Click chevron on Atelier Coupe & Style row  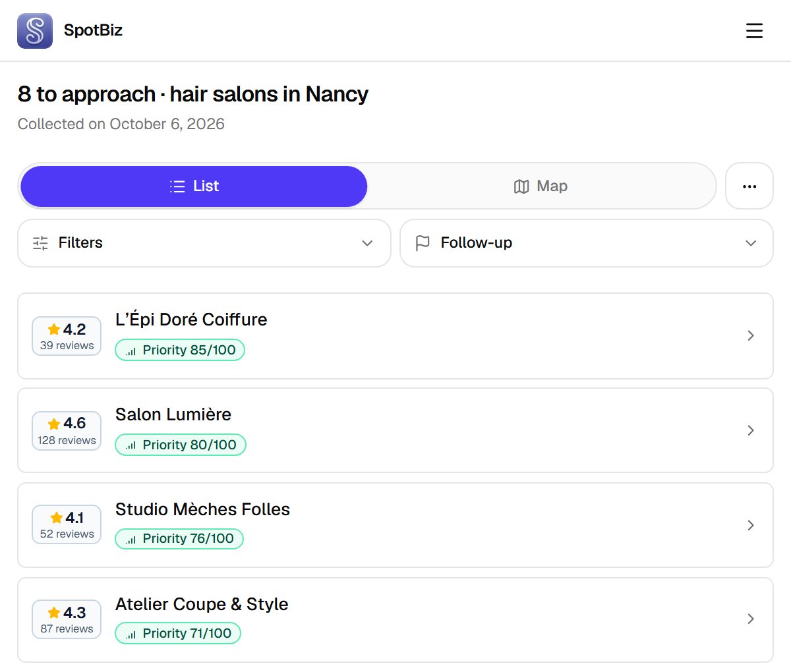[751, 619]
